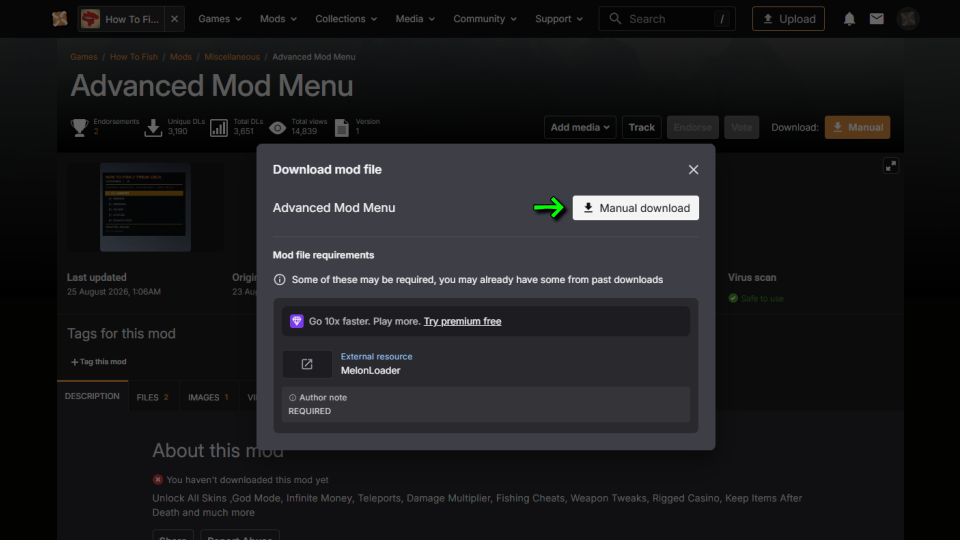Click the Manual download button in dialog
This screenshot has width=960, height=540.
[636, 208]
